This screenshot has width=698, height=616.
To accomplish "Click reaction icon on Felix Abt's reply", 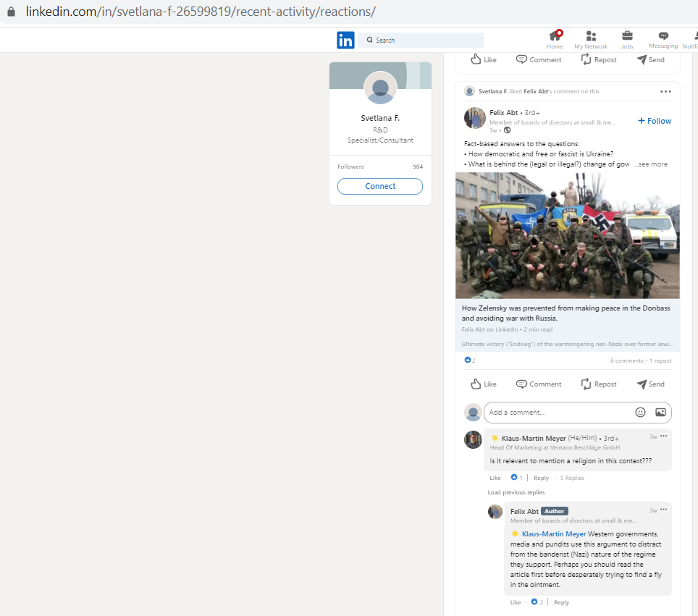I will pos(534,602).
